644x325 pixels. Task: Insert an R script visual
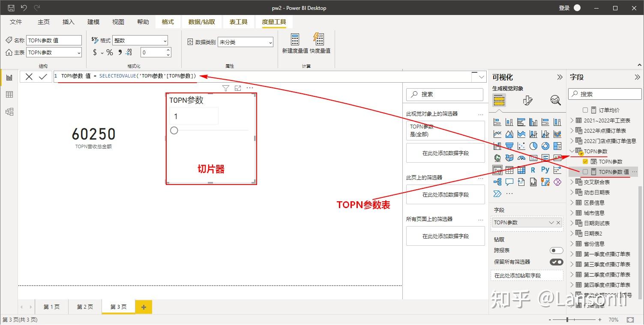(532, 170)
